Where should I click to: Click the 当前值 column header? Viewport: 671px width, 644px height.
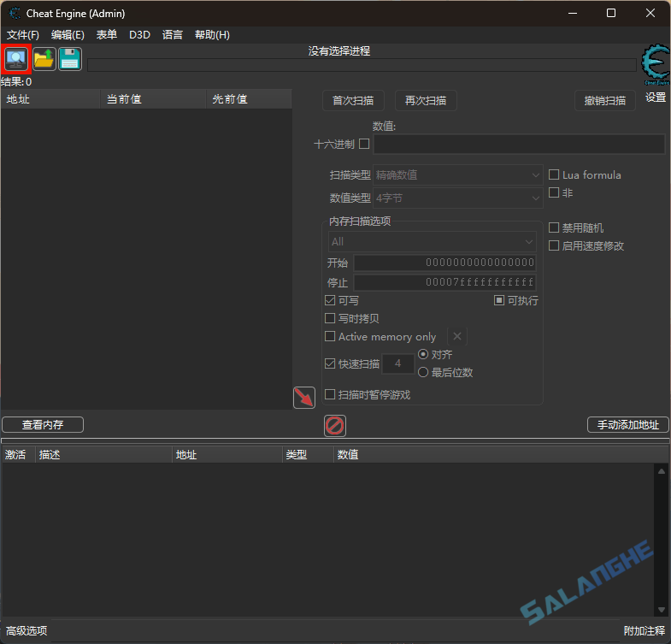click(x=153, y=99)
